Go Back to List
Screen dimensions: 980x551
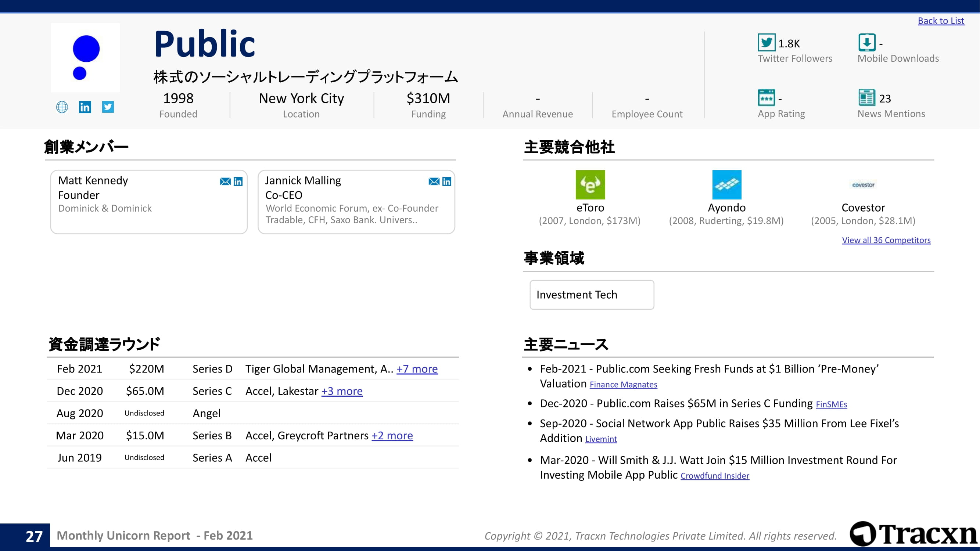click(941, 21)
